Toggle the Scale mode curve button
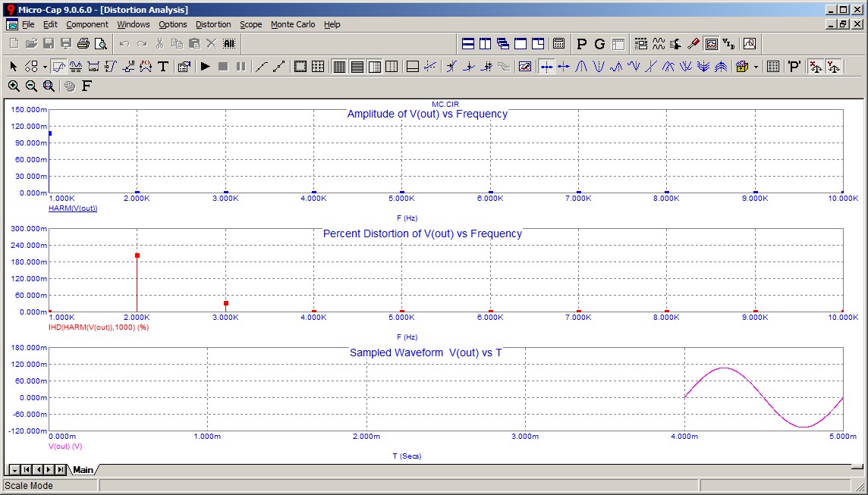The height and width of the screenshot is (495, 868). coord(58,67)
